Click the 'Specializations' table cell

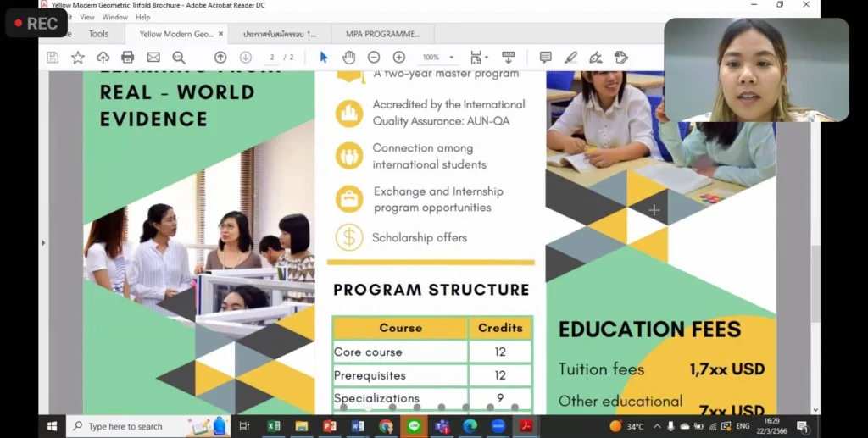(x=400, y=398)
